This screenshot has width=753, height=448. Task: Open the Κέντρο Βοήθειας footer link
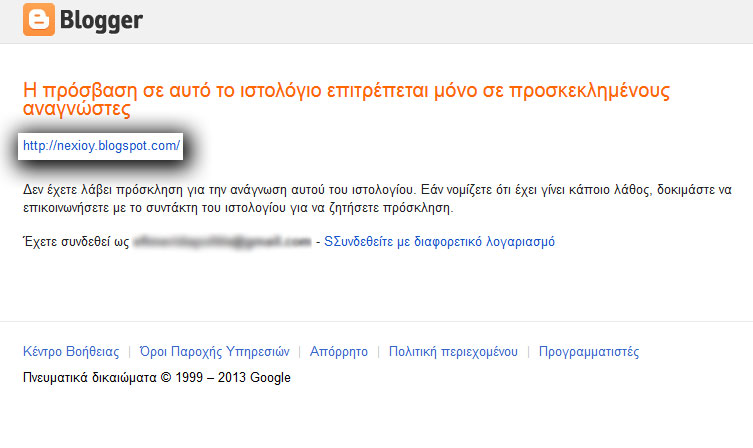coord(71,351)
